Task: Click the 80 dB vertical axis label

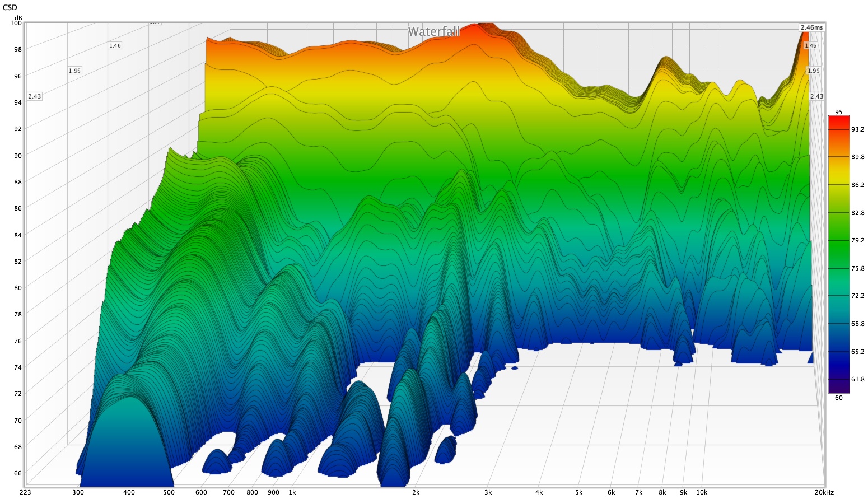Action: coord(18,288)
